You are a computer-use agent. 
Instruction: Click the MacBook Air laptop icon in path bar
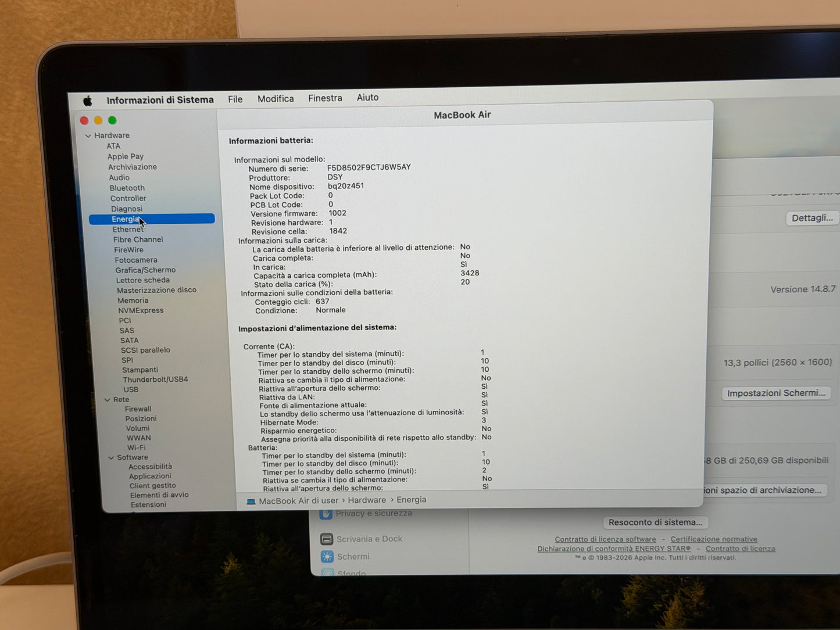(x=251, y=502)
